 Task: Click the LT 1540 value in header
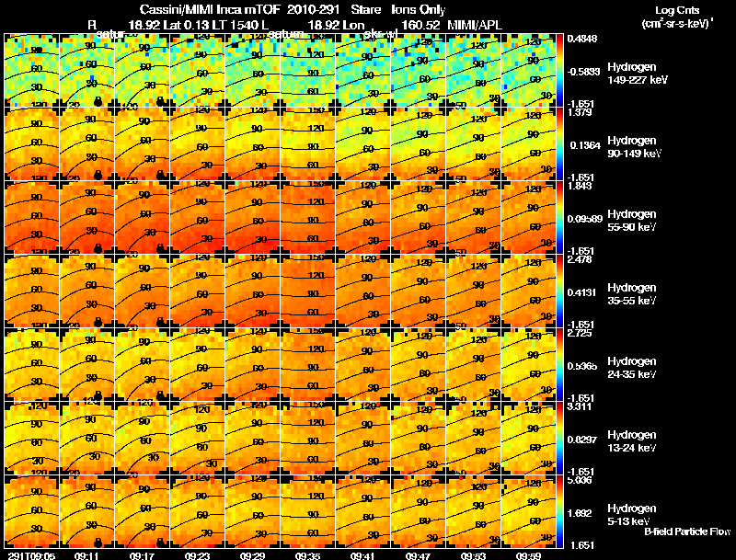click(235, 25)
